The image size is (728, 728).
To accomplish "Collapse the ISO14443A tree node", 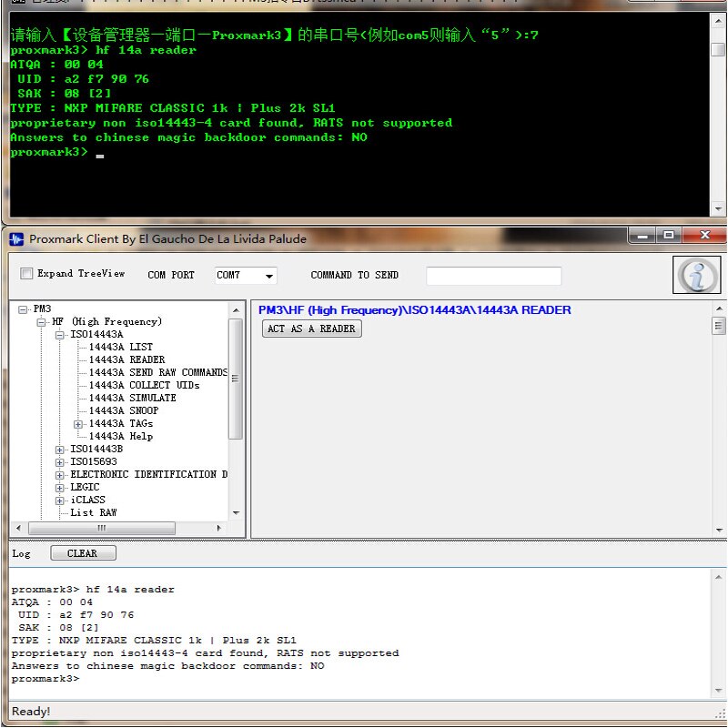I will [59, 335].
